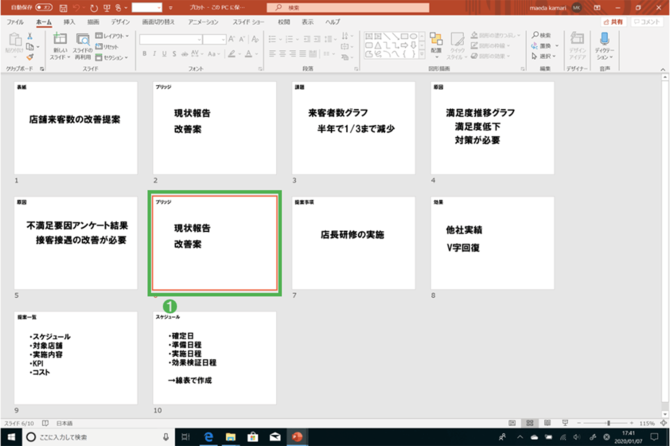Click the font color A icon
Screen dimensions: 670x446
(x=249, y=54)
